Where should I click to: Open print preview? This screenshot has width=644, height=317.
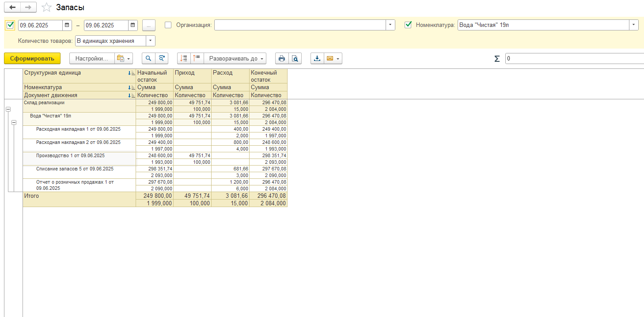[x=295, y=58]
